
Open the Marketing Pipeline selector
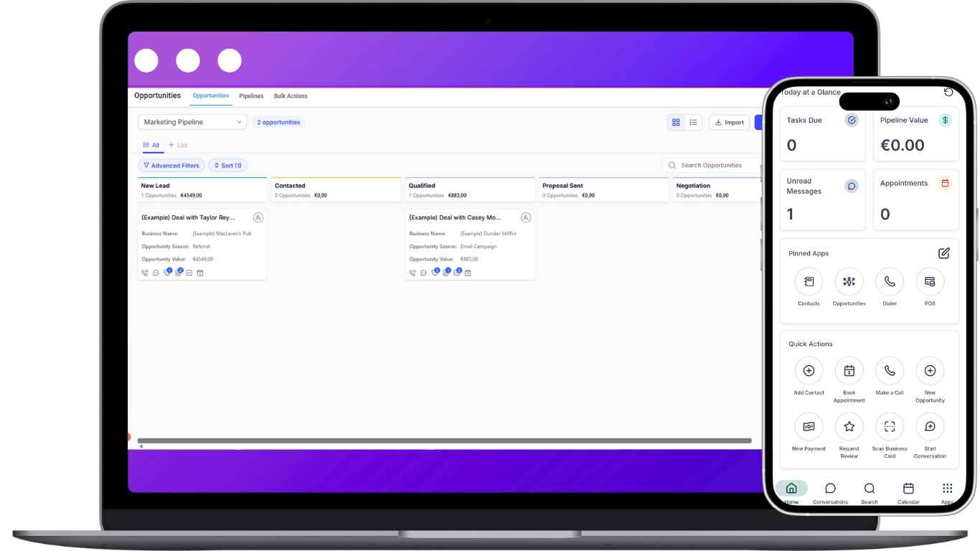[192, 122]
